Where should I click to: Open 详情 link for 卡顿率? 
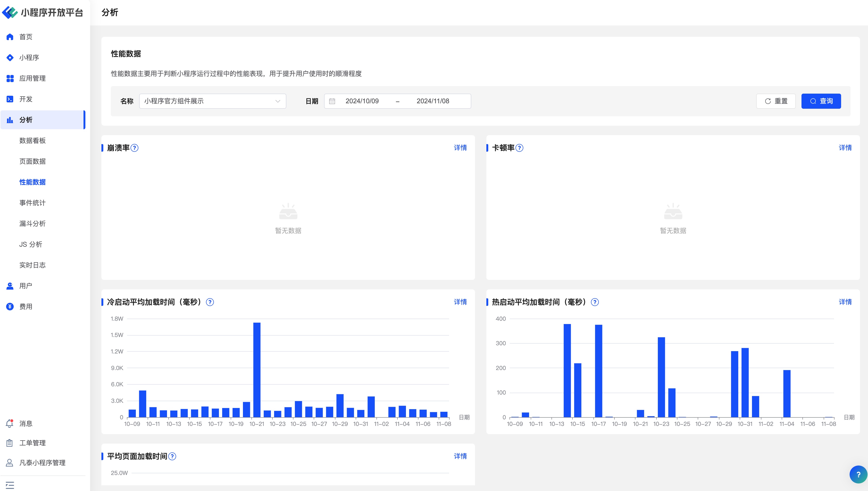pos(845,148)
